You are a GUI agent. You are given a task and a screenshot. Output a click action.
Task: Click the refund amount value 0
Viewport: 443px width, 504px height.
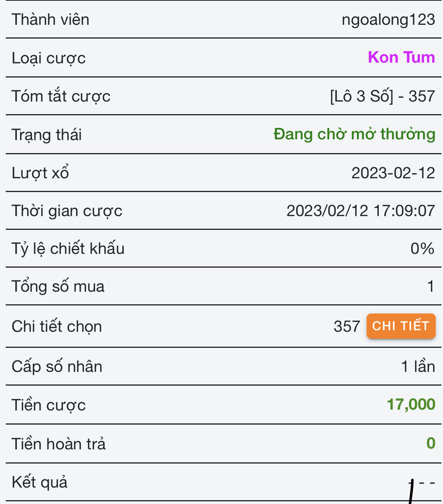tap(431, 443)
